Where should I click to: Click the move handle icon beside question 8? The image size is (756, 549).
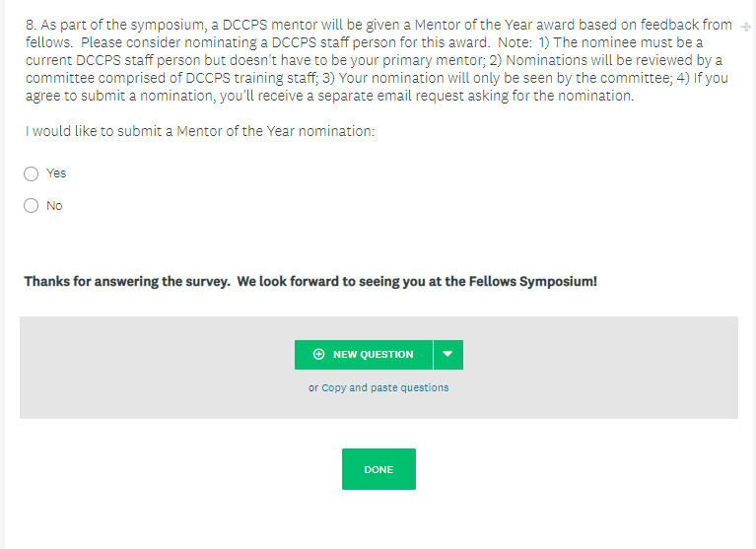[745, 28]
